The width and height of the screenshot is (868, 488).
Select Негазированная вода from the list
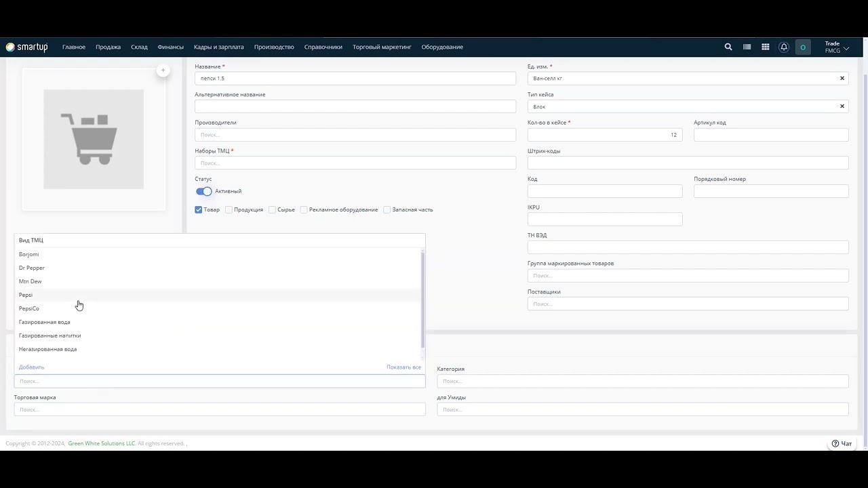pos(218,349)
